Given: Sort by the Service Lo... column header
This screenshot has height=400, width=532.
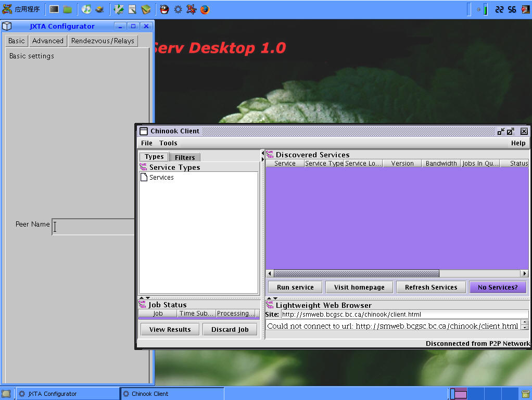Looking at the screenshot, I should coord(363,164).
